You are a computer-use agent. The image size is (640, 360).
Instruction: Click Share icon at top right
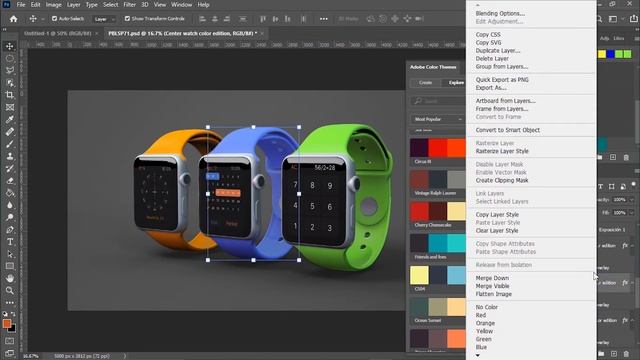633,19
